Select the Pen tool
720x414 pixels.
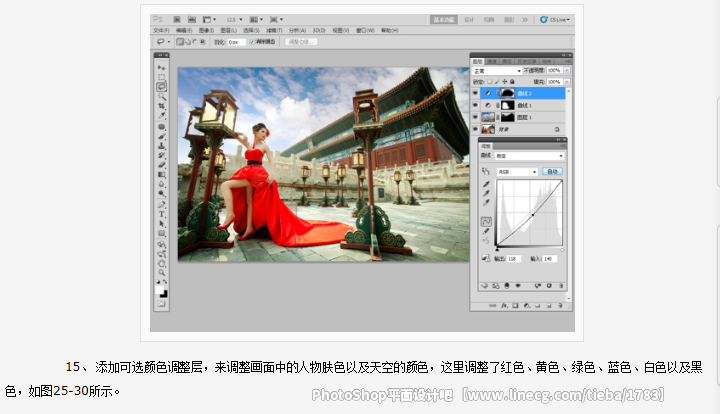click(x=162, y=205)
